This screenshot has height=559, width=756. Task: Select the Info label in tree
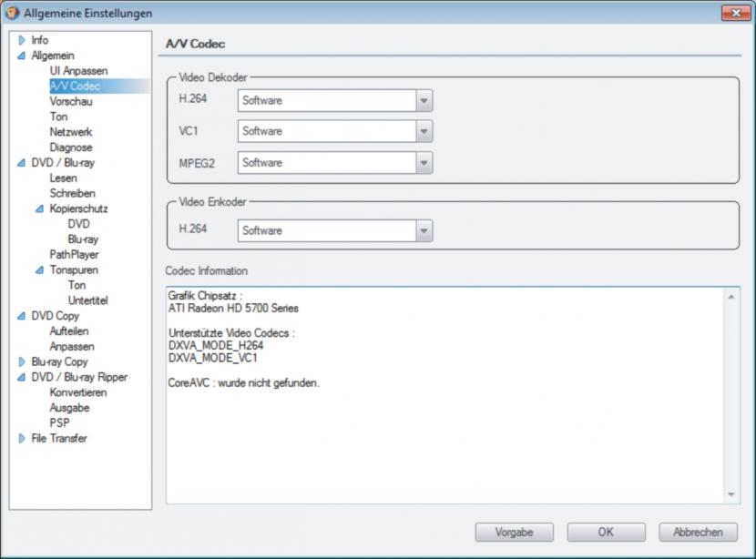point(39,40)
